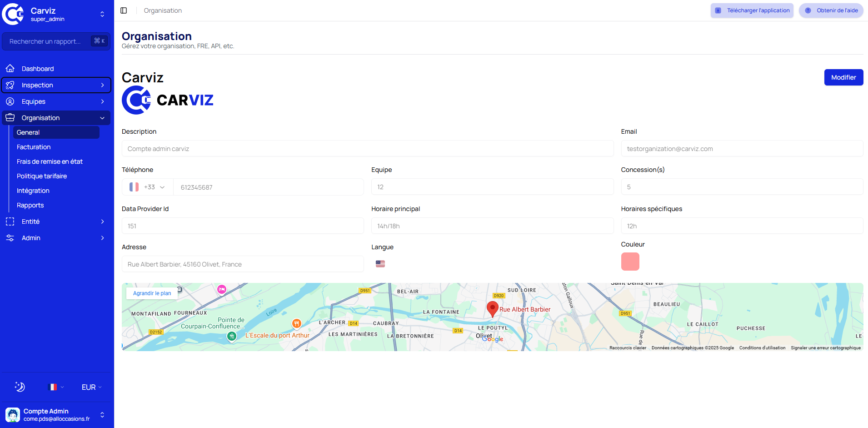This screenshot has height=428, width=868.
Task: Click the Compte Admin avatar
Action: [x=13, y=415]
